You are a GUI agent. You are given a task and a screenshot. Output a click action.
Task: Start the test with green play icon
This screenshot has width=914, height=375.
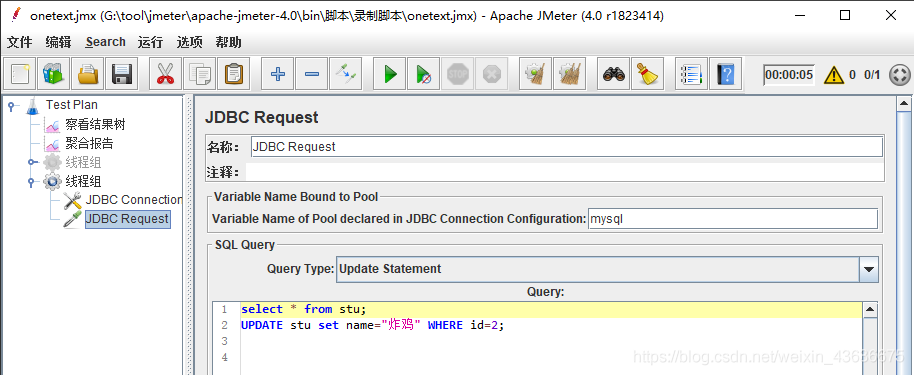coord(389,74)
